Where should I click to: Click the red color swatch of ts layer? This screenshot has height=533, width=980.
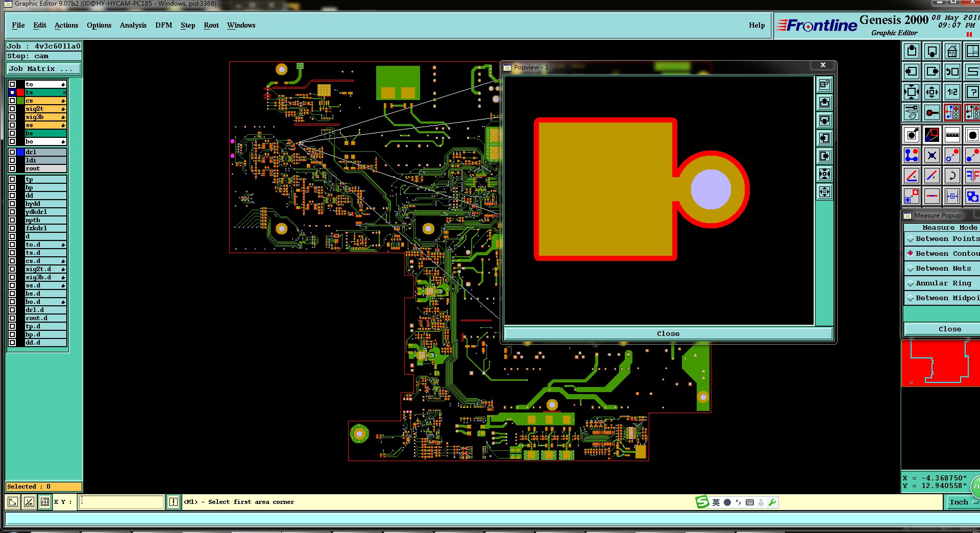click(x=20, y=92)
